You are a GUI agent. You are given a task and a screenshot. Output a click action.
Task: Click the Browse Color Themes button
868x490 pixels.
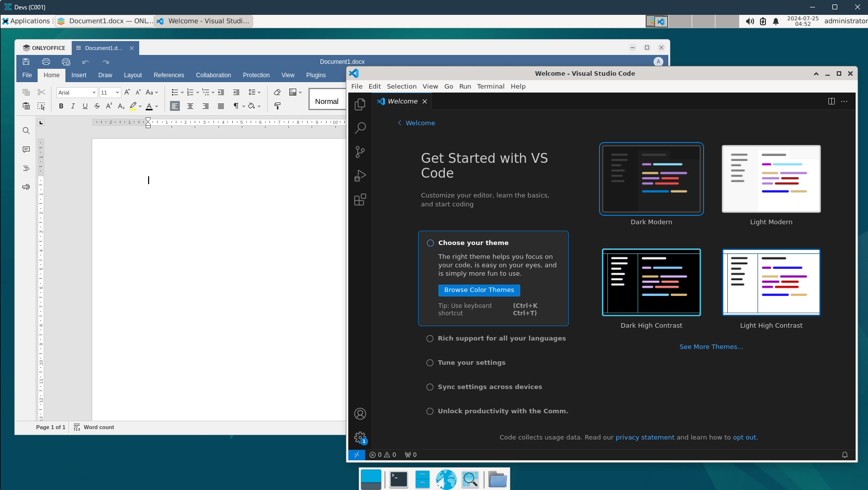click(x=479, y=290)
